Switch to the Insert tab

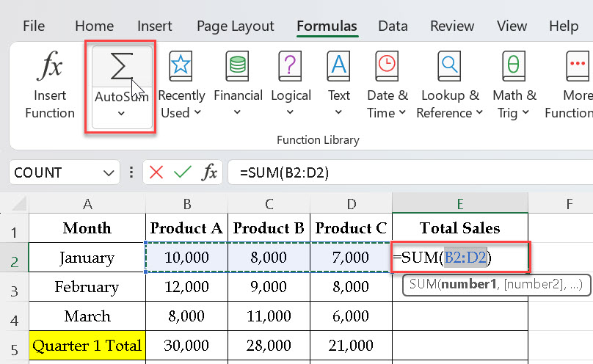(154, 26)
